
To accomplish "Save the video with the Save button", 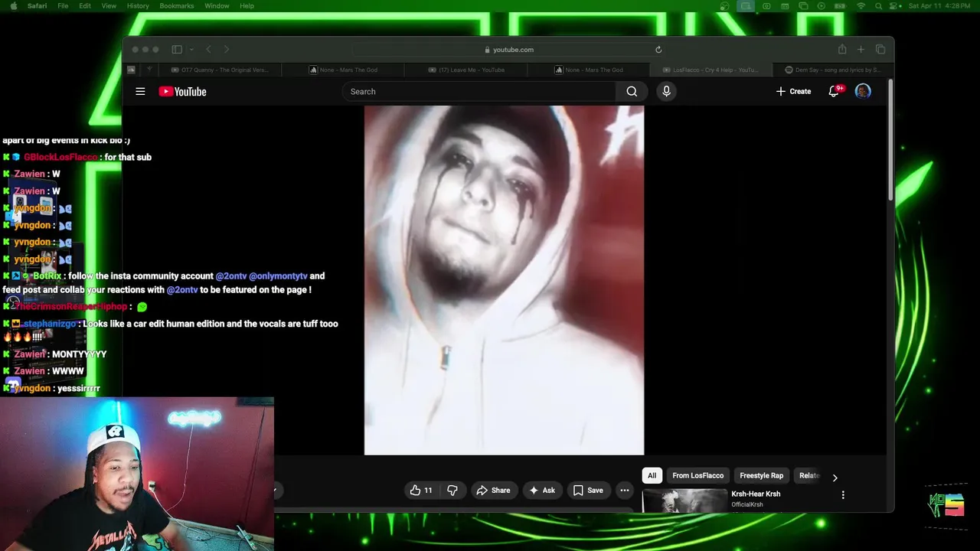I will coord(588,490).
